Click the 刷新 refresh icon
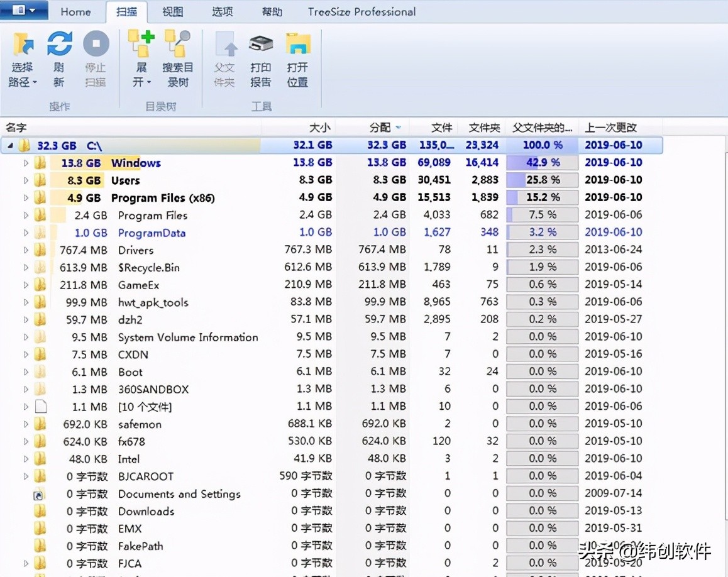The width and height of the screenshot is (728, 577). click(59, 45)
